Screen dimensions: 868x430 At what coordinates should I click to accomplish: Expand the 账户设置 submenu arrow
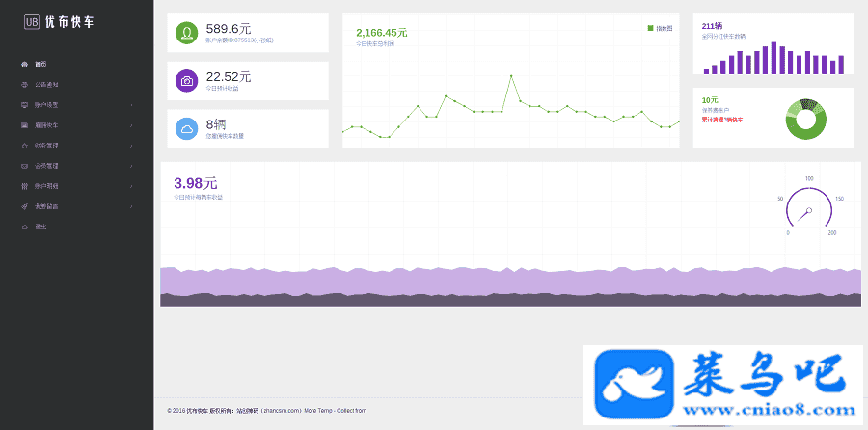(x=131, y=104)
